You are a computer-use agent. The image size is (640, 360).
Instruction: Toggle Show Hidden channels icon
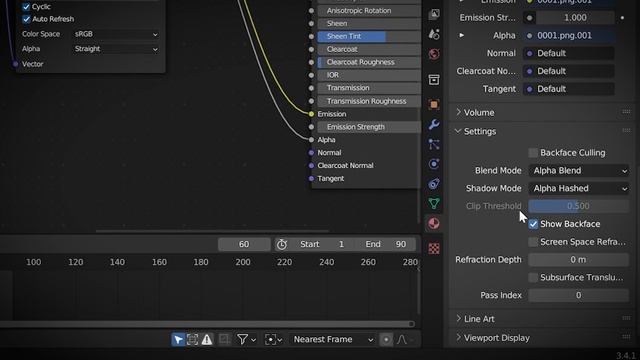pyautogui.click(x=192, y=339)
